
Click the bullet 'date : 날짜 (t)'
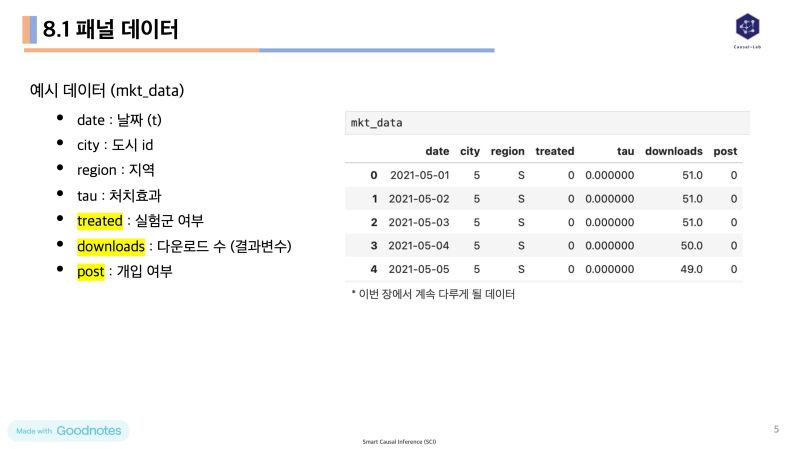click(x=119, y=120)
